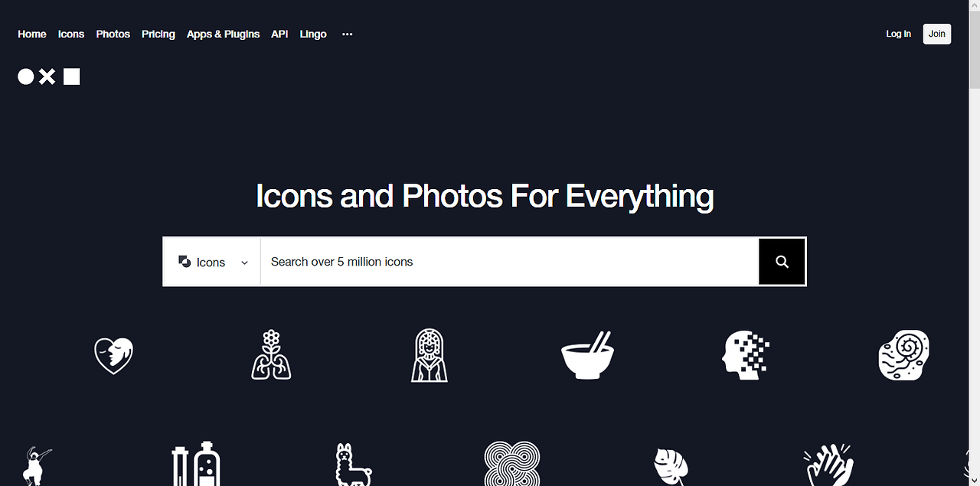Select the monstera leaf icon
The width and height of the screenshot is (980, 486).
coord(671,467)
